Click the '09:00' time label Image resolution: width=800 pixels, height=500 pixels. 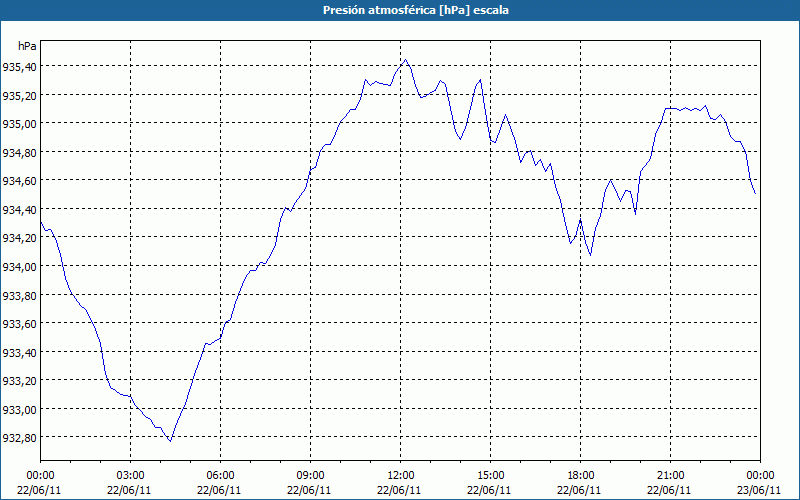point(310,476)
